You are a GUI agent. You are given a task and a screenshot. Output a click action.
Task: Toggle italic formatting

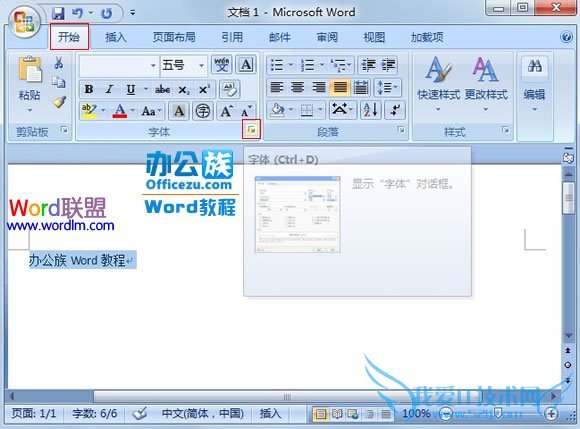point(109,89)
